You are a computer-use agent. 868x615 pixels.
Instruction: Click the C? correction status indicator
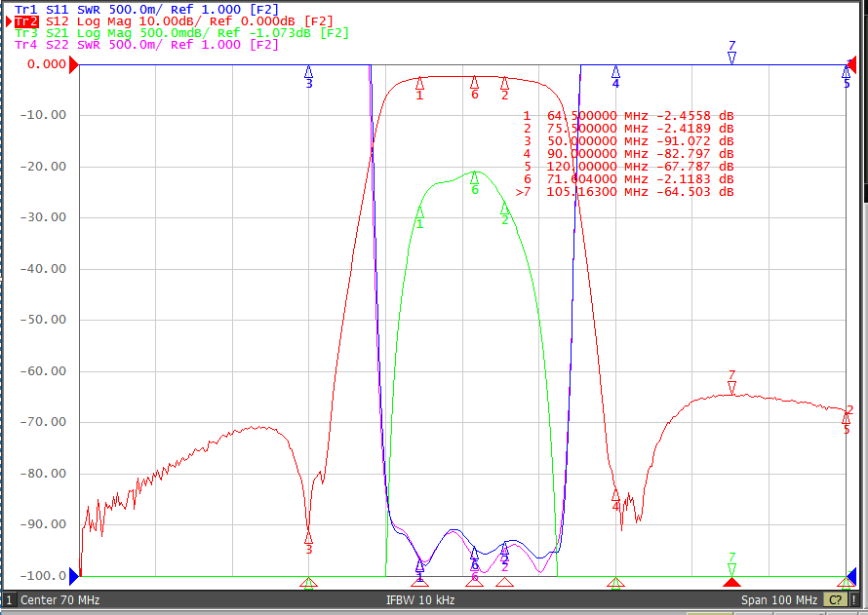[x=836, y=599]
